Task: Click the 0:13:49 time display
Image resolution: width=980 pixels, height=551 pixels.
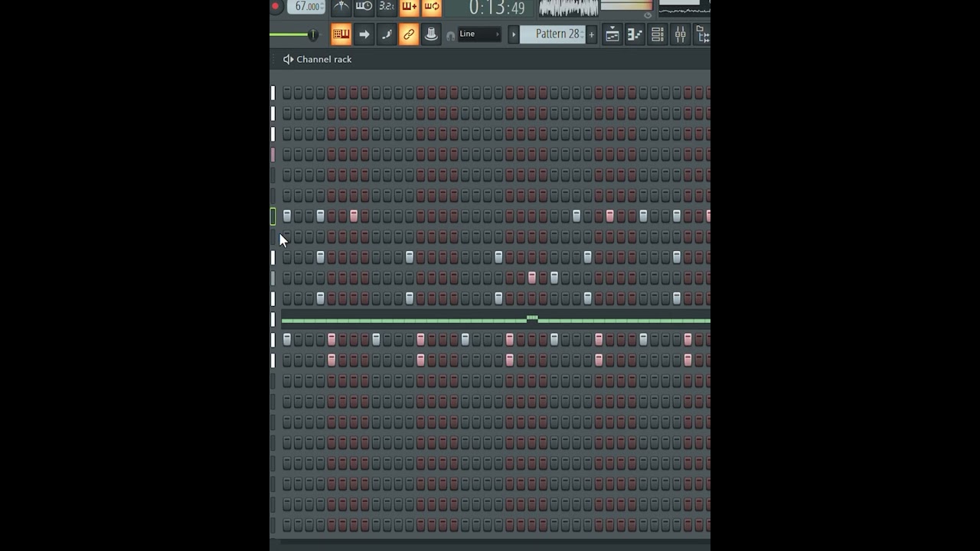Action: pos(490,8)
